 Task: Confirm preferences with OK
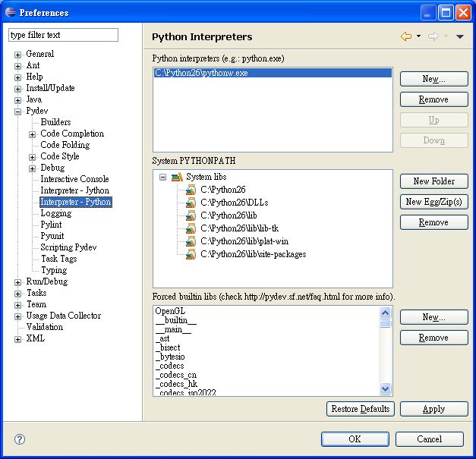tap(355, 439)
